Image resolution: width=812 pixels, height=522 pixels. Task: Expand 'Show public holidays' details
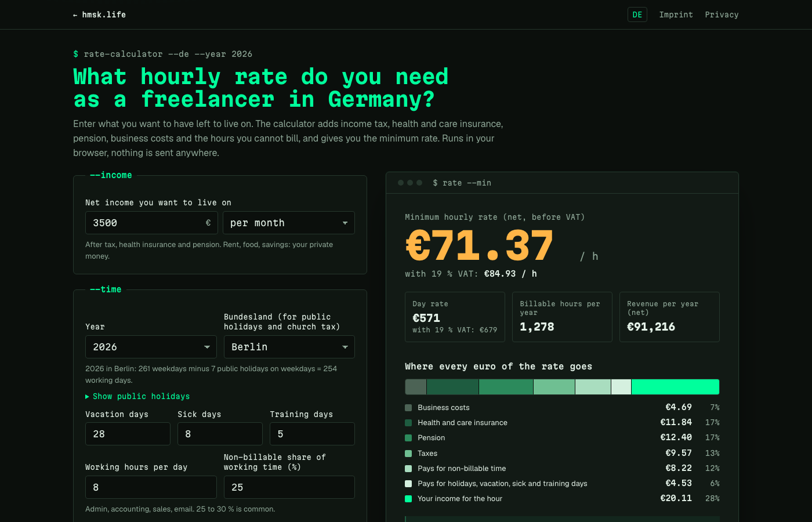pos(137,396)
